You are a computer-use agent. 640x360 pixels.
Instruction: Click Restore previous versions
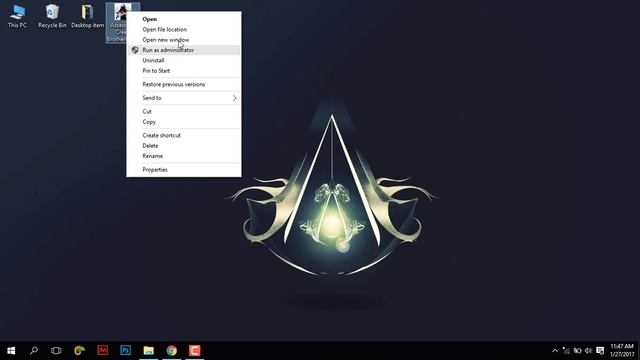click(183, 84)
